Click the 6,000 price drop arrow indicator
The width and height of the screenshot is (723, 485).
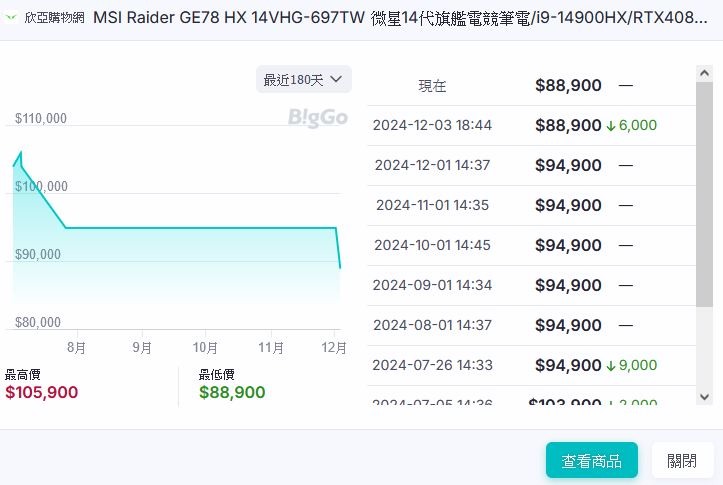pos(611,126)
